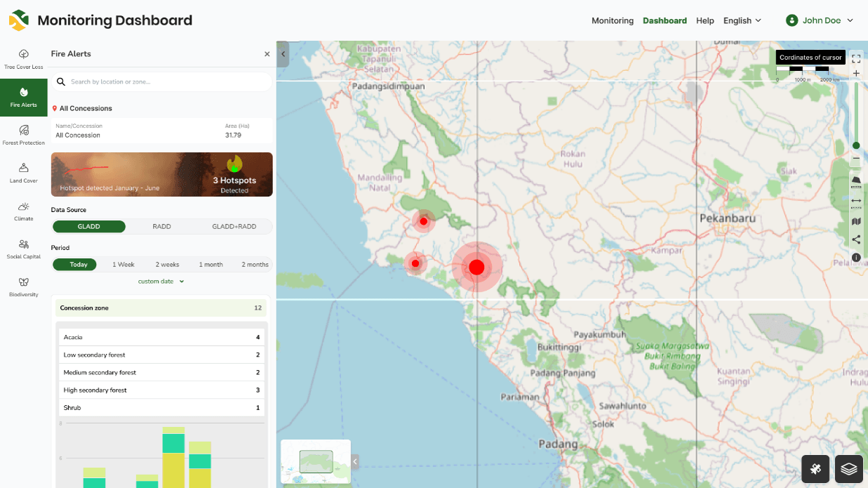Open the Forest Protection module
The image size is (868, 488).
(x=23, y=135)
